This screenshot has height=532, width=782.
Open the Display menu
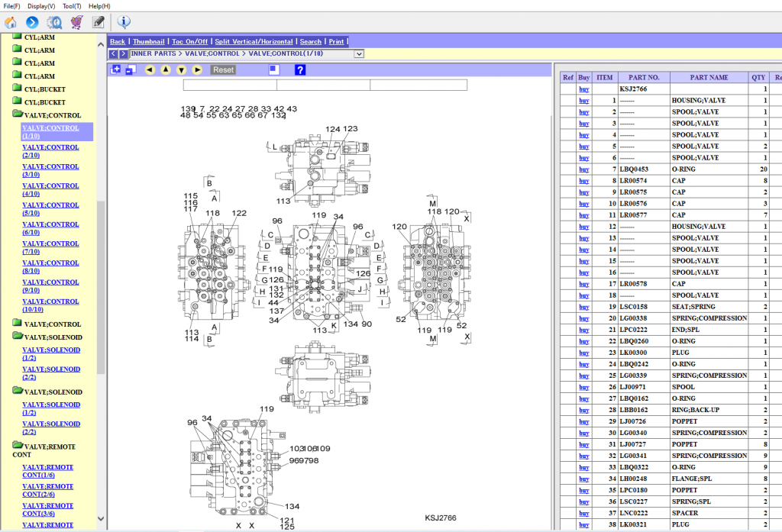[x=40, y=6]
